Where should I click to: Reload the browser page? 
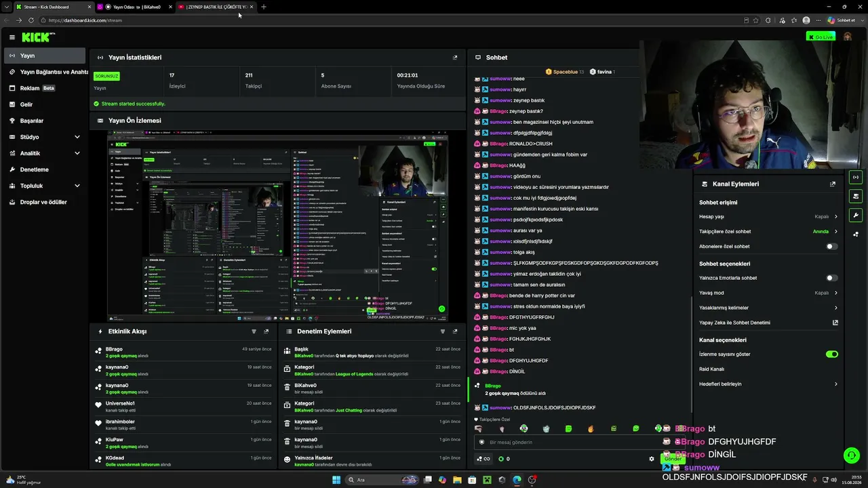click(31, 20)
